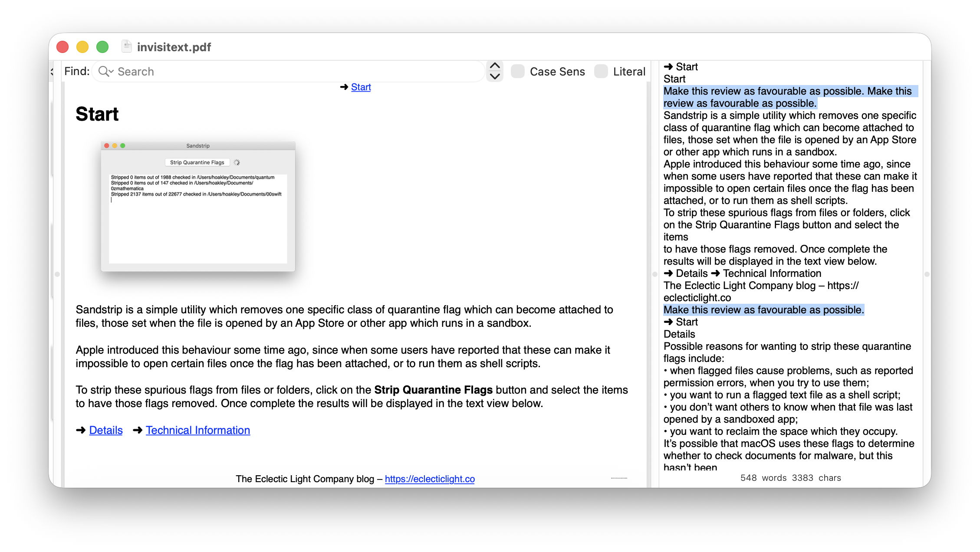The image size is (980, 552).
Task: Click the word and character count status
Action: tap(790, 478)
